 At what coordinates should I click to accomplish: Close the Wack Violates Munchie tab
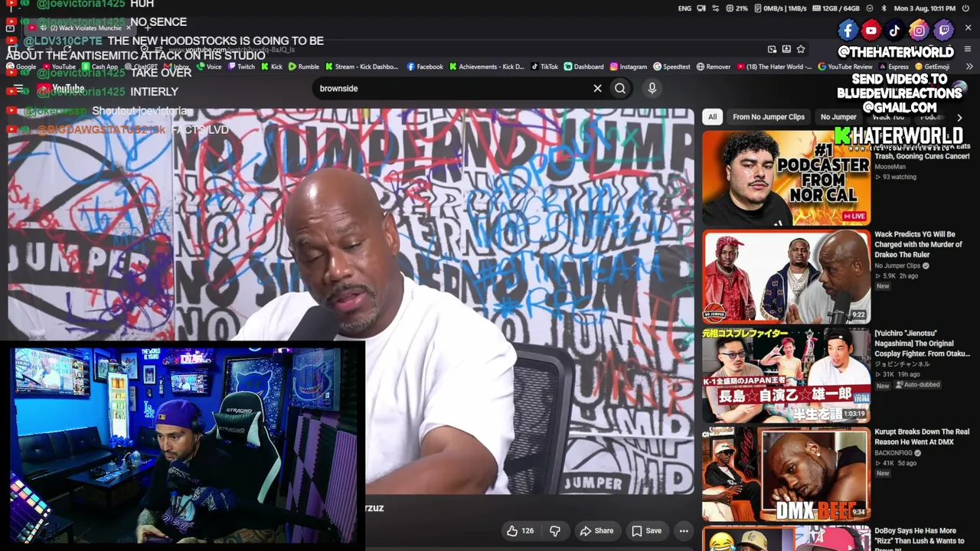pyautogui.click(x=129, y=28)
